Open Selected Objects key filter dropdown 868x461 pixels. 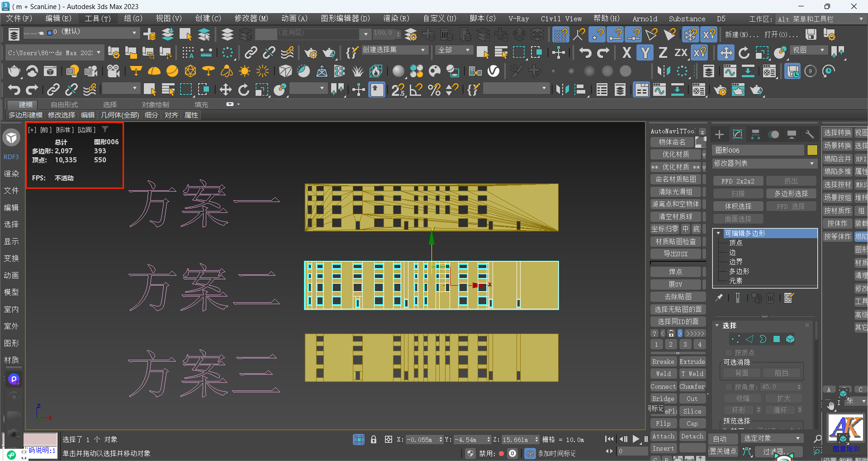(x=772, y=439)
